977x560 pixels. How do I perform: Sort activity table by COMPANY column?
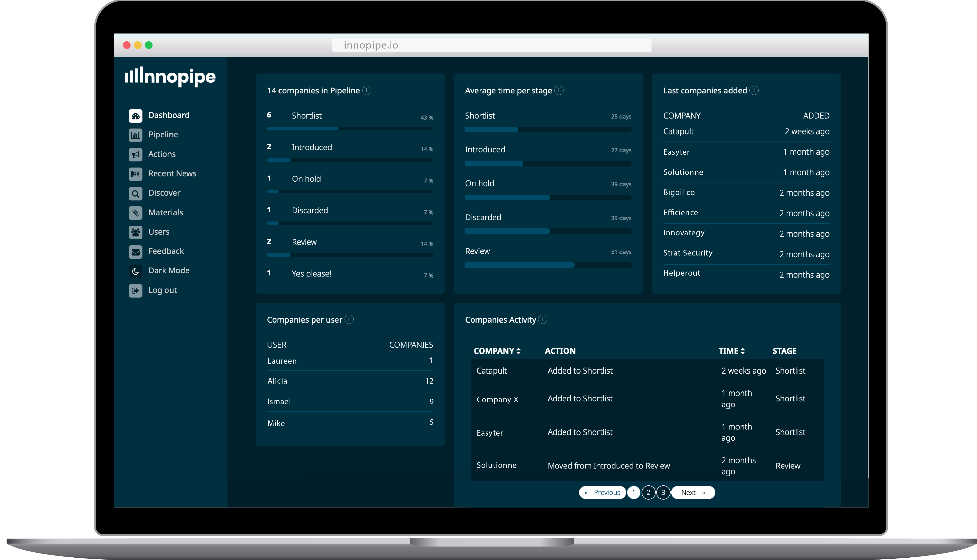518,351
